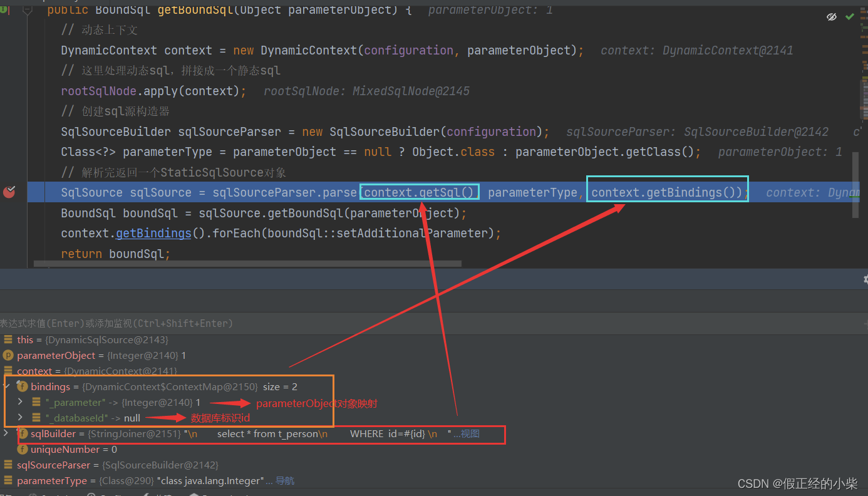Click the inline hint "context: DynamicContext@2141"

(x=697, y=50)
